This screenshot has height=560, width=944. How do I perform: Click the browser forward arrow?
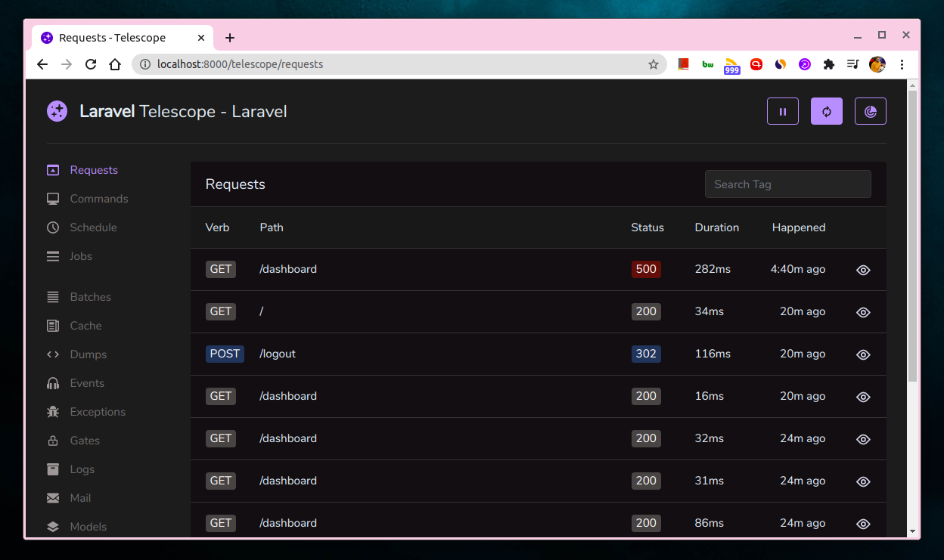pyautogui.click(x=67, y=64)
